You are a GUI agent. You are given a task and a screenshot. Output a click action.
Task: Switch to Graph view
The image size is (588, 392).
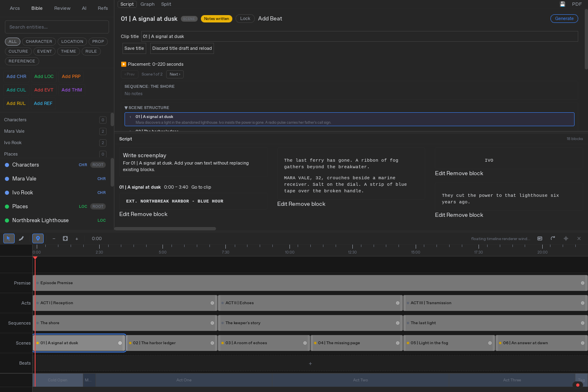coord(147,4)
